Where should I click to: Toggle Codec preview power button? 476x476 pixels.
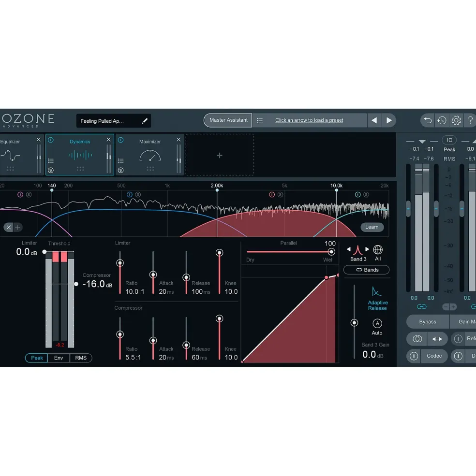pos(414,356)
